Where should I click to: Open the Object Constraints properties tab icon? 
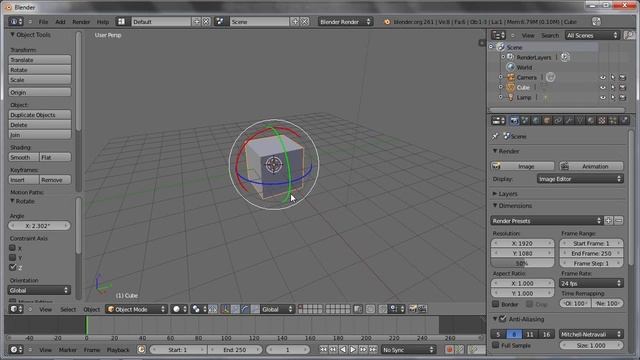click(558, 120)
